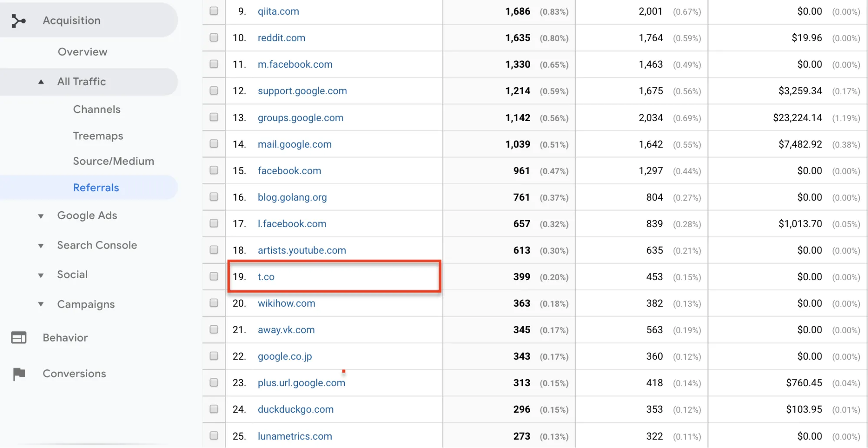Screen dimensions: 868x448
Task: Tick the checkbox beside t.co
Action: (214, 276)
